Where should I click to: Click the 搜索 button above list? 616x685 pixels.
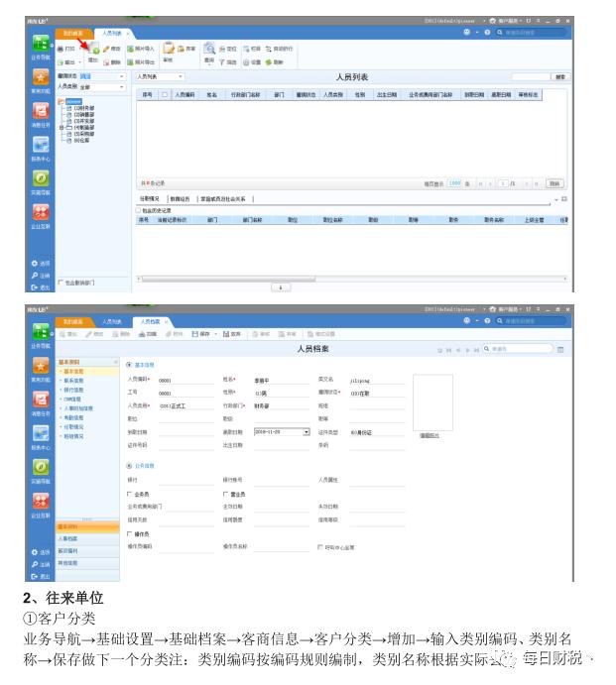[x=560, y=76]
